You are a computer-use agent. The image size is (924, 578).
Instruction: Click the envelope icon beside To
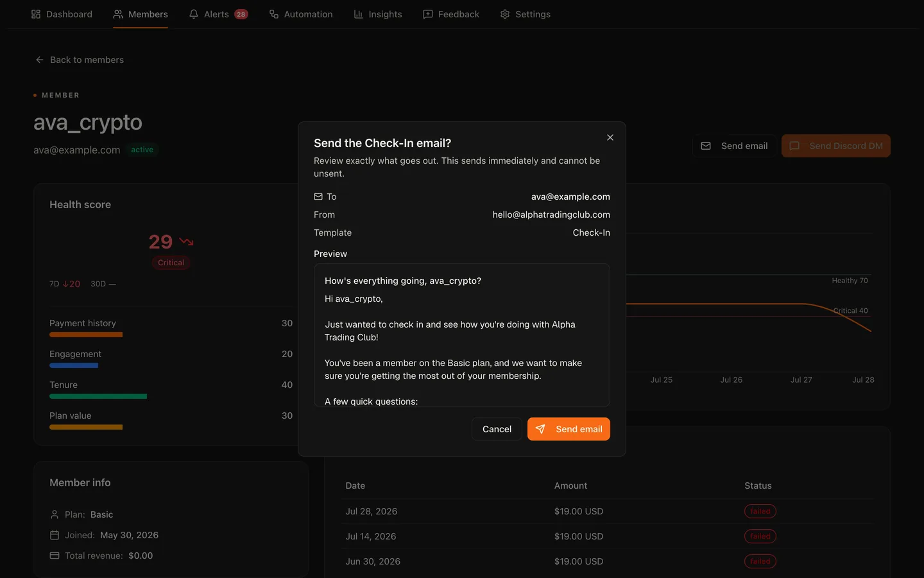point(318,197)
